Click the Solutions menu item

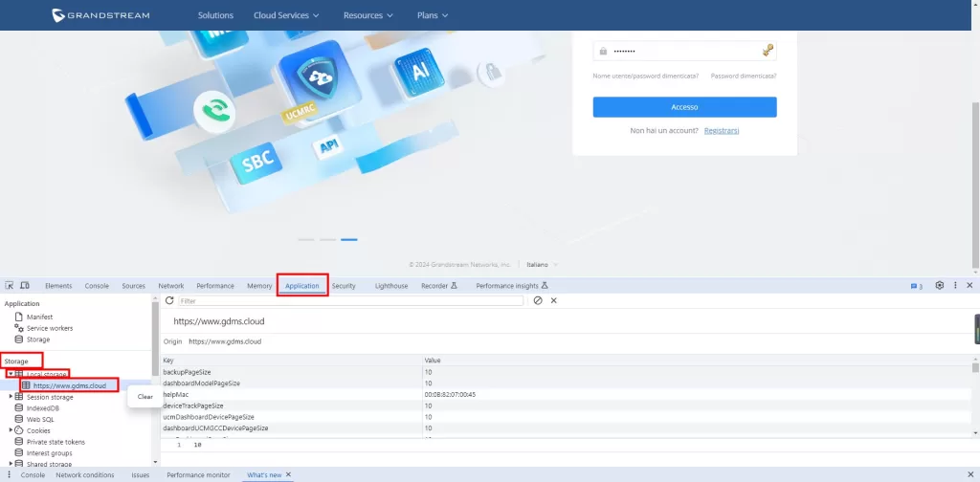coord(215,15)
